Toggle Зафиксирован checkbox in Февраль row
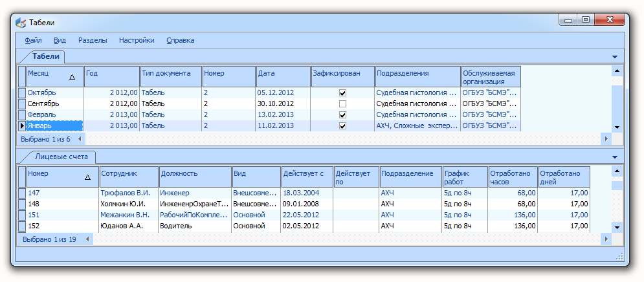 (x=342, y=115)
